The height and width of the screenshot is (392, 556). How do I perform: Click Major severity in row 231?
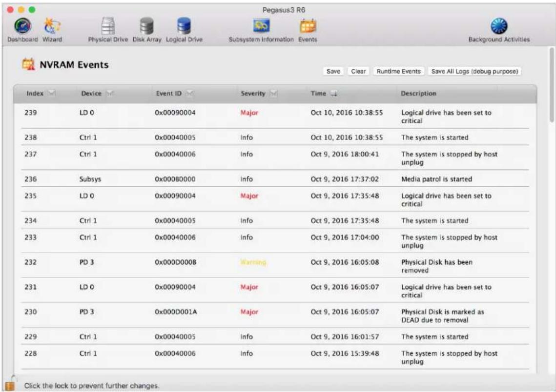[249, 287]
